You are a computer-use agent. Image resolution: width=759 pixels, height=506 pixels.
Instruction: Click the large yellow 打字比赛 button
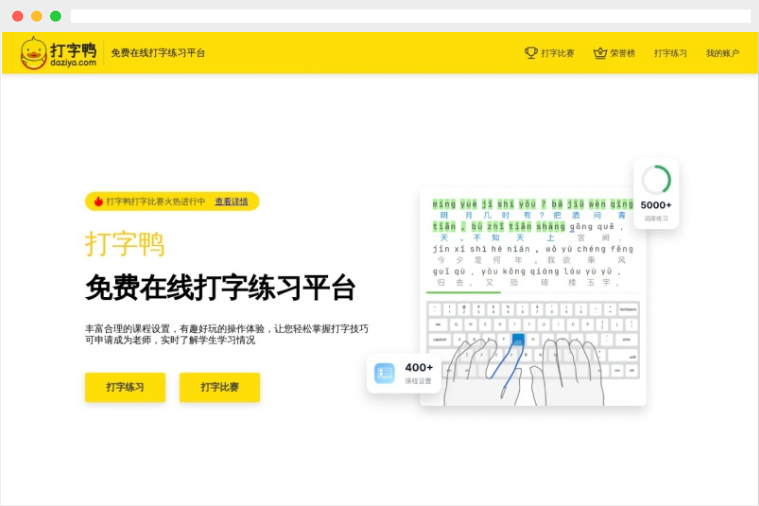tap(219, 387)
